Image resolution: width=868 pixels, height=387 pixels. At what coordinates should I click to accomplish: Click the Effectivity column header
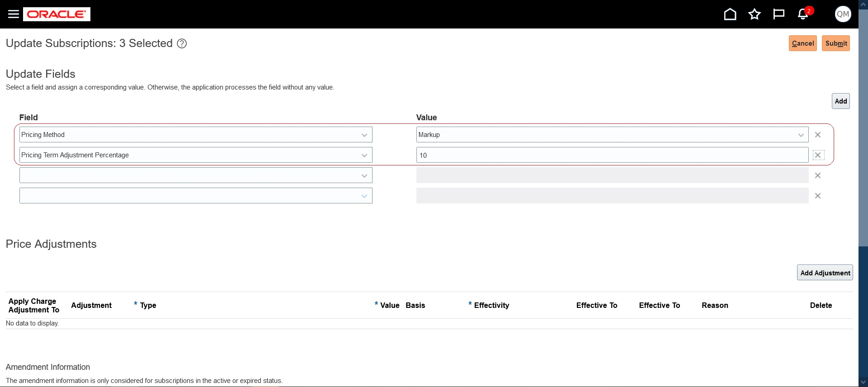tap(491, 305)
